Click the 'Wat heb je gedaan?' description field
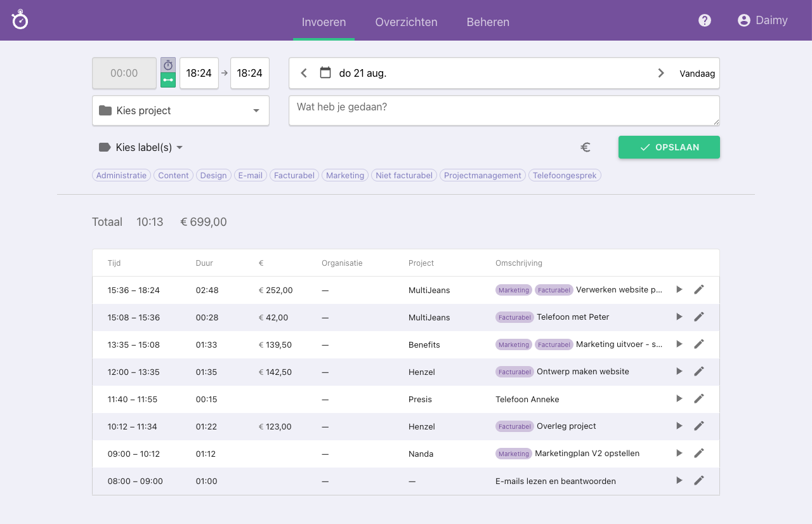Image resolution: width=812 pixels, height=524 pixels. pyautogui.click(x=504, y=111)
